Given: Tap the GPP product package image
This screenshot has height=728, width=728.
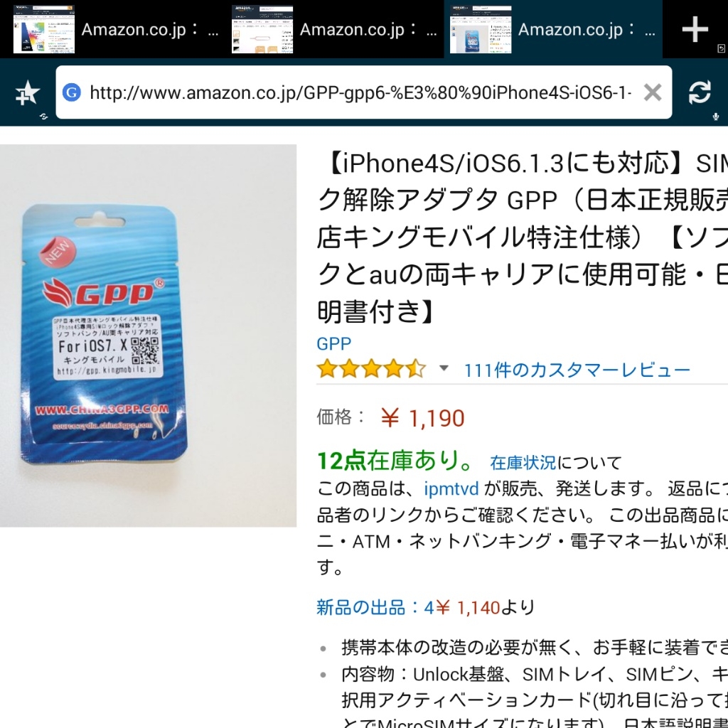Looking at the screenshot, I should coord(148,336).
